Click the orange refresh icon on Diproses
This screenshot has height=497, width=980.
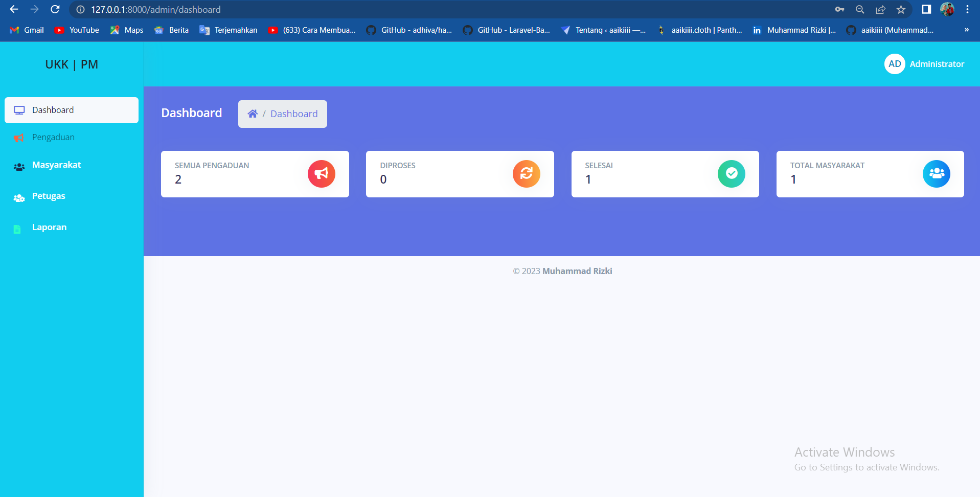[527, 174]
